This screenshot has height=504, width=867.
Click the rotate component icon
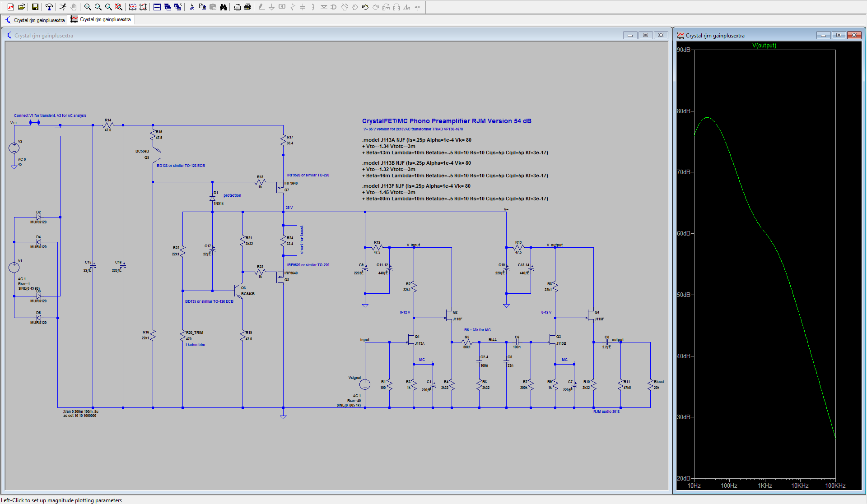[x=386, y=7]
